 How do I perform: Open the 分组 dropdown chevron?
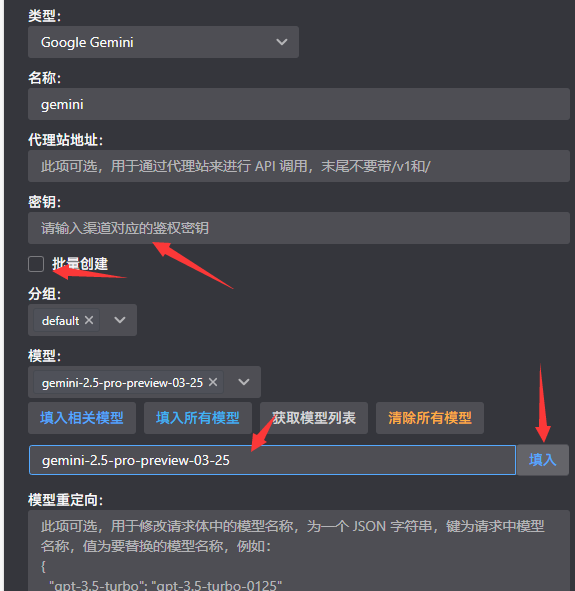coord(120,320)
